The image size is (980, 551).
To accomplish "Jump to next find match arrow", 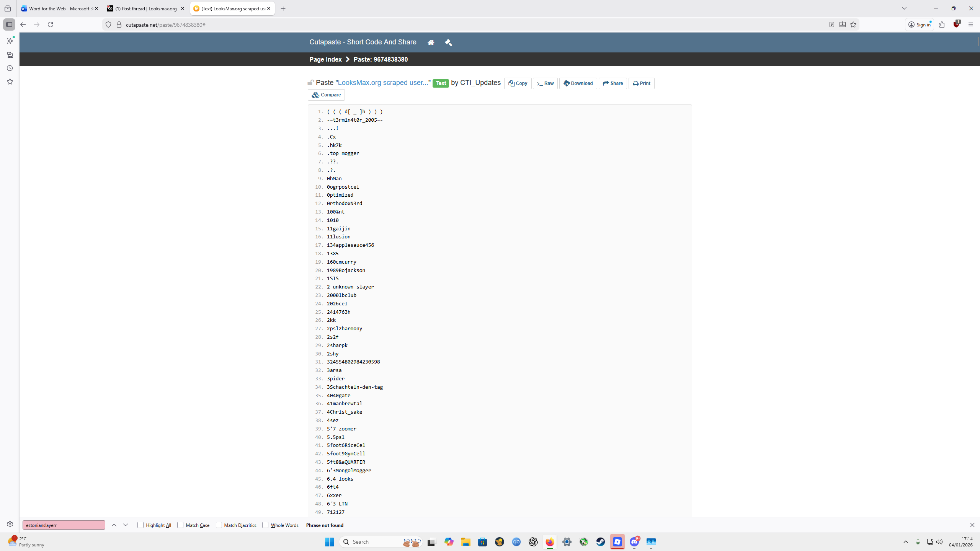I will click(126, 525).
